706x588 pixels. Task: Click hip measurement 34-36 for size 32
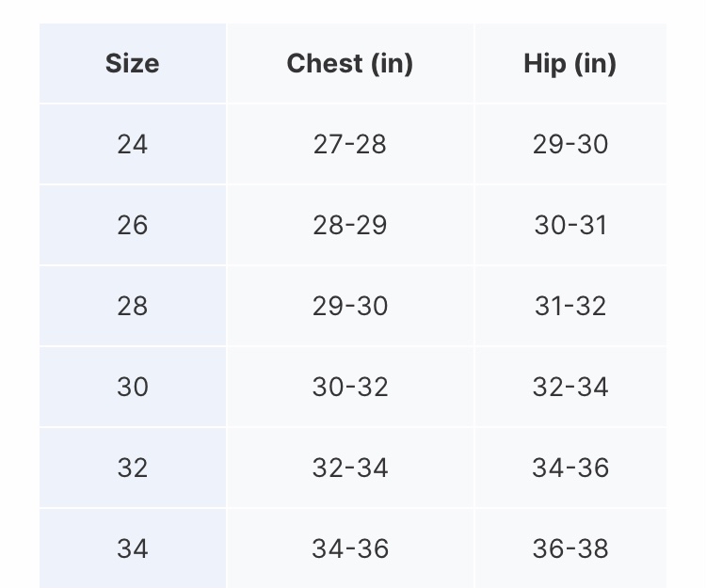point(570,468)
